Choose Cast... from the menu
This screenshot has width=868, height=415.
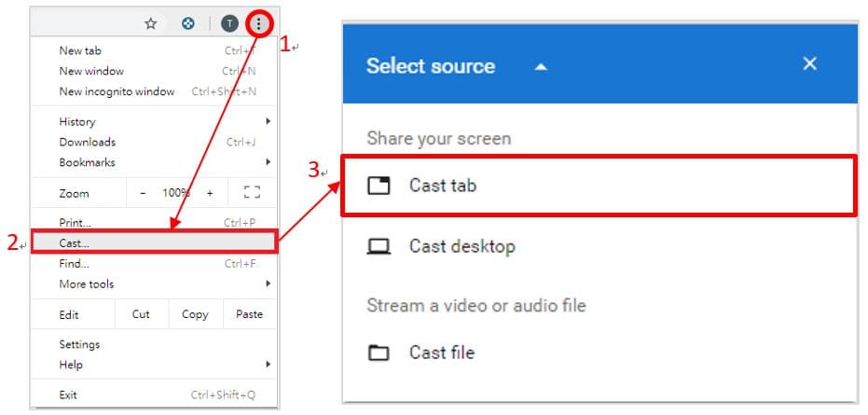click(x=154, y=242)
